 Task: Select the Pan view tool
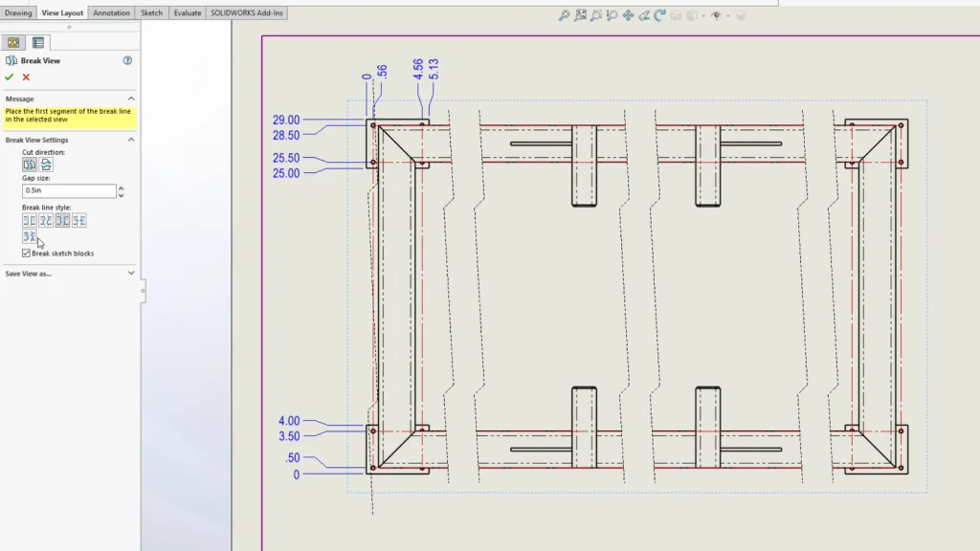(x=629, y=15)
